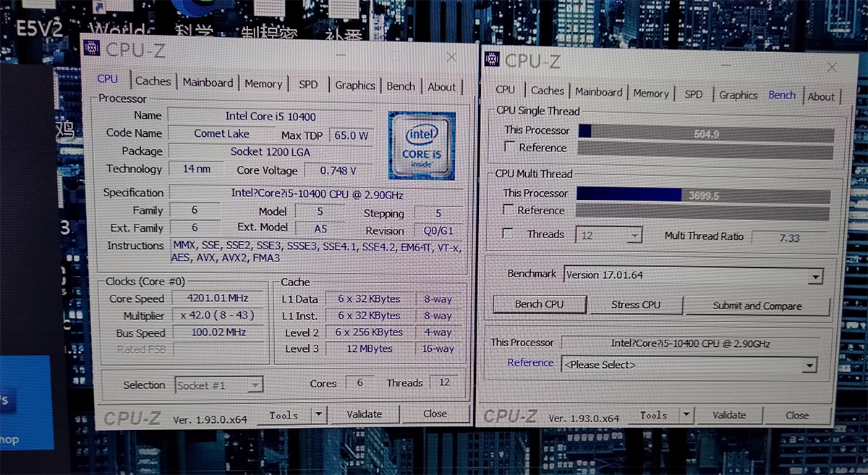This screenshot has width=868, height=475.
Task: Click single thread score bar showing 504.9
Action: coord(706,133)
